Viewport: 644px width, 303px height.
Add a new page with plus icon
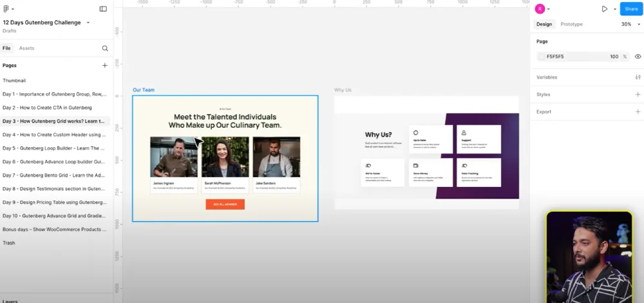click(x=105, y=65)
